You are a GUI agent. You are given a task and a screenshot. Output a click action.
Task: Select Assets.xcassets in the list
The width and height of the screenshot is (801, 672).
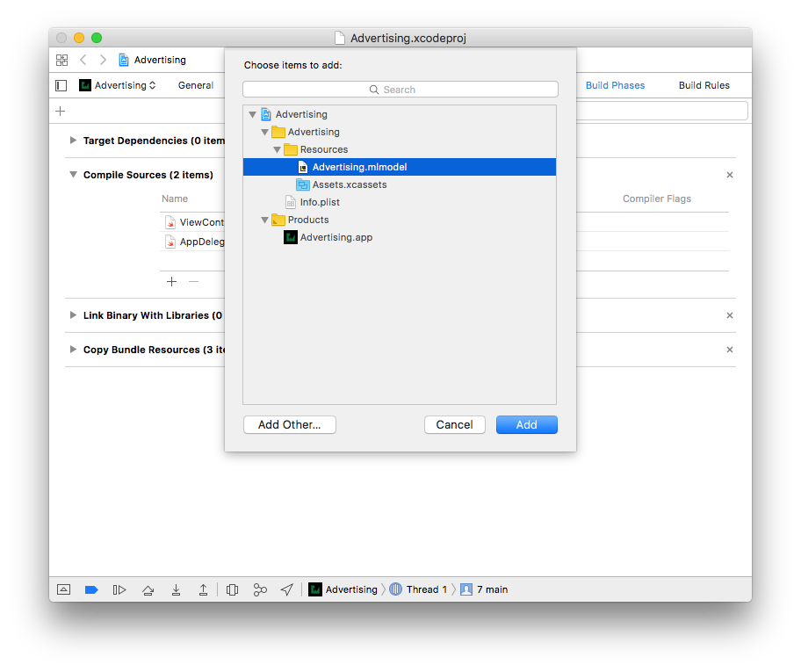[x=400, y=184]
